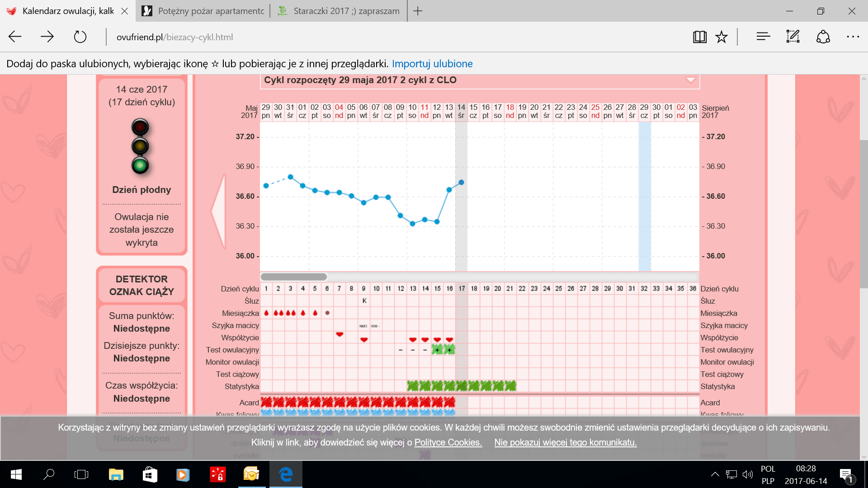Viewport: 868px width, 488px height.
Task: Open the reading view book icon
Action: (699, 37)
